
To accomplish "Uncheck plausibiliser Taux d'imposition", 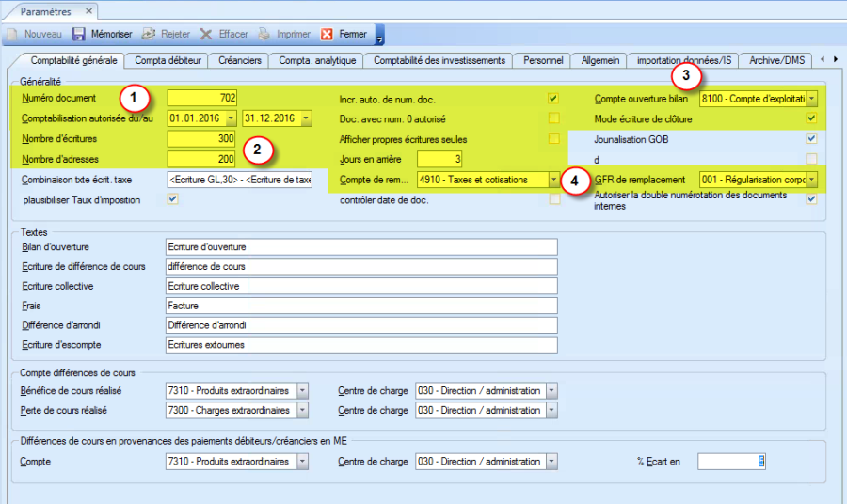I will pyautogui.click(x=172, y=199).
